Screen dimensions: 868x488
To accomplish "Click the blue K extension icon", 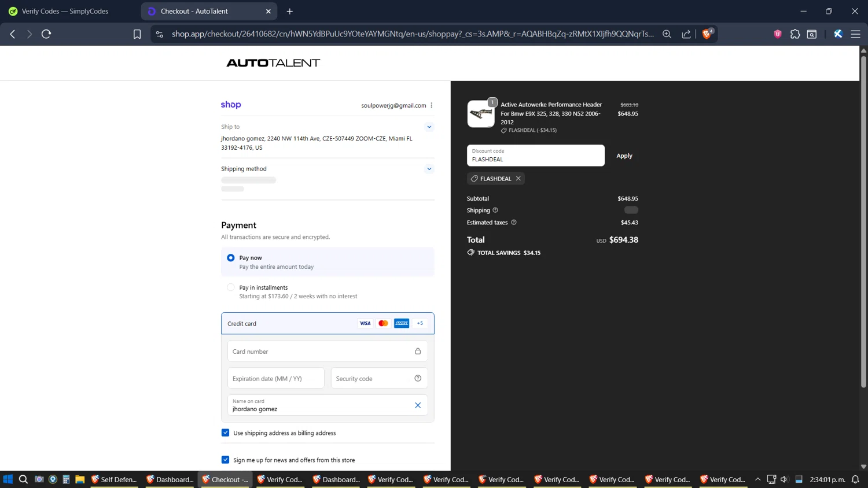I will pos(838,34).
